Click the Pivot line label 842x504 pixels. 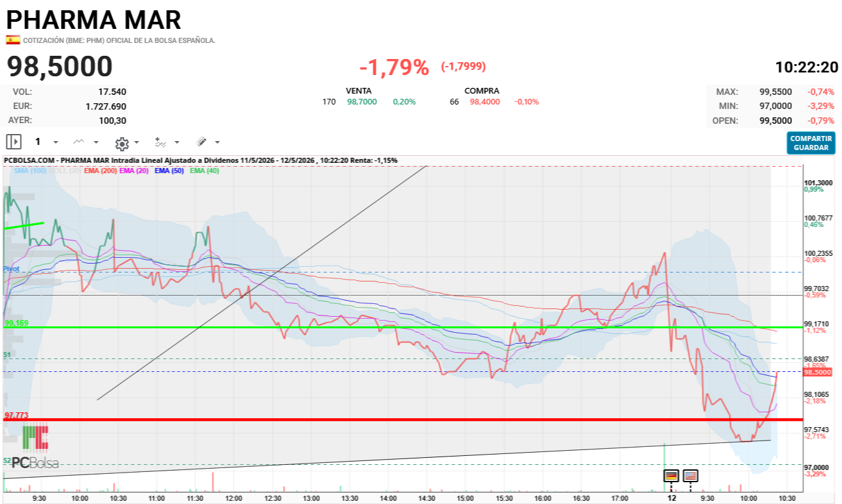click(11, 269)
